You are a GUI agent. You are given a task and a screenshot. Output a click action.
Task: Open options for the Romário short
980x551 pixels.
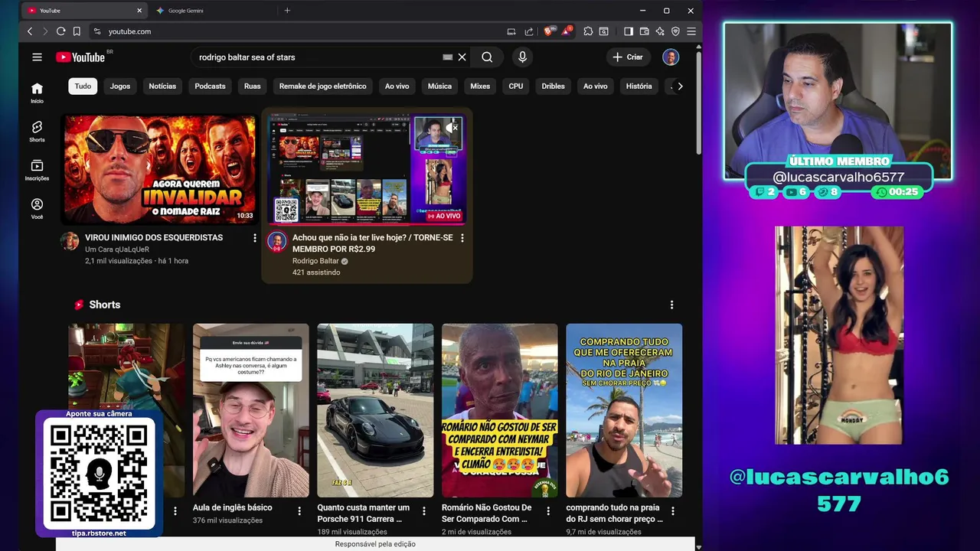[548, 510]
